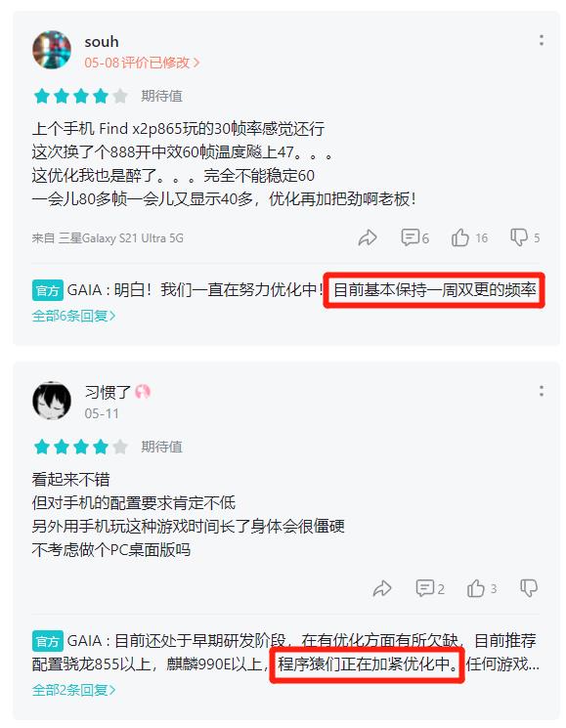This screenshot has height=728, width=566.
Task: Open the three-dot menu on souh's review
Action: [x=541, y=40]
